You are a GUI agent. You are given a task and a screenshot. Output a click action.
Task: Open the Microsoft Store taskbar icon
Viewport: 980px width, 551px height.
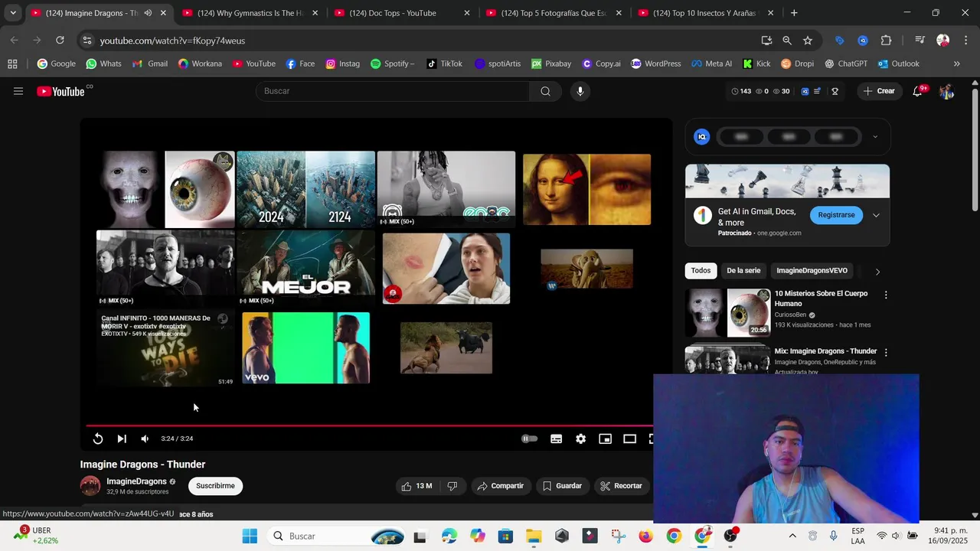pyautogui.click(x=505, y=536)
